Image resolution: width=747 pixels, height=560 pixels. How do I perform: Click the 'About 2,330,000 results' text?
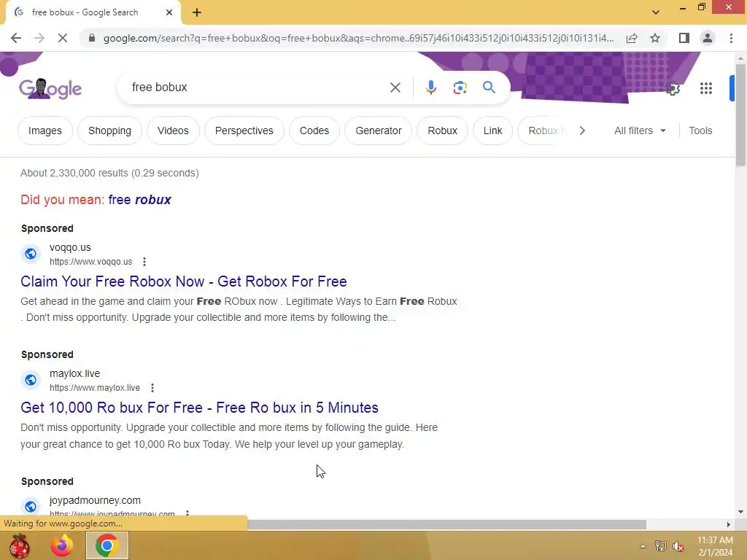tap(109, 173)
